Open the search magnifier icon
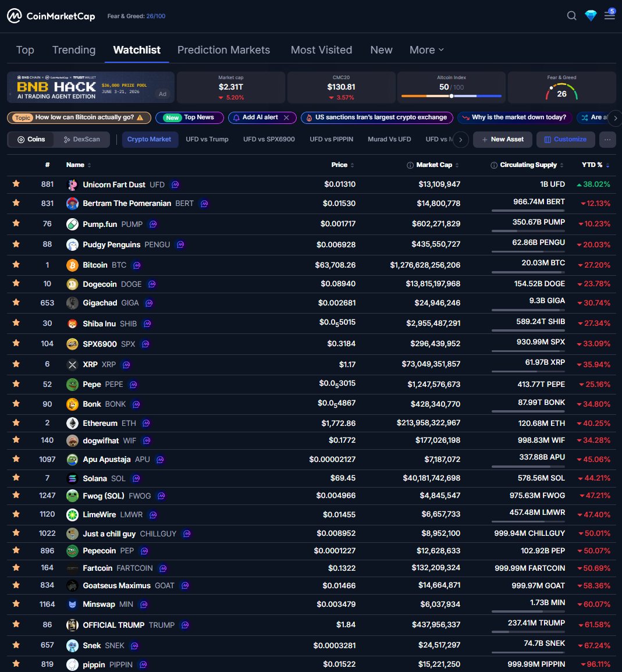Image resolution: width=622 pixels, height=672 pixels. click(x=571, y=16)
